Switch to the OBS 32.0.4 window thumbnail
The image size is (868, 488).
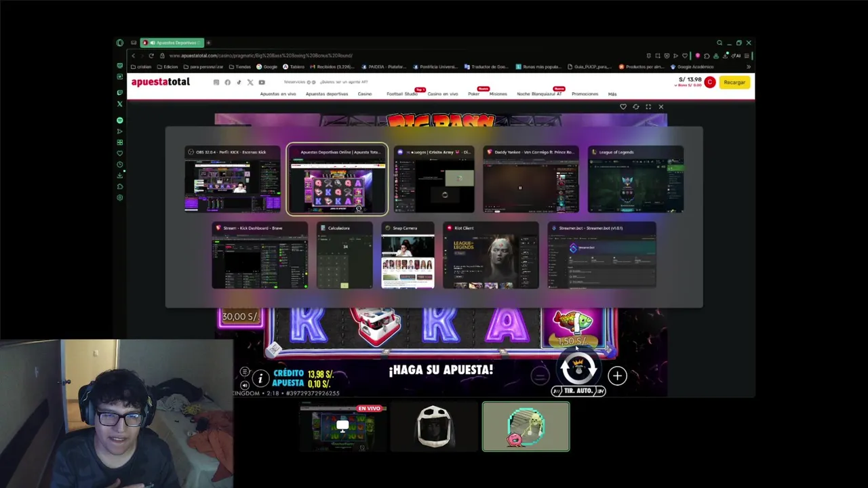pos(232,180)
